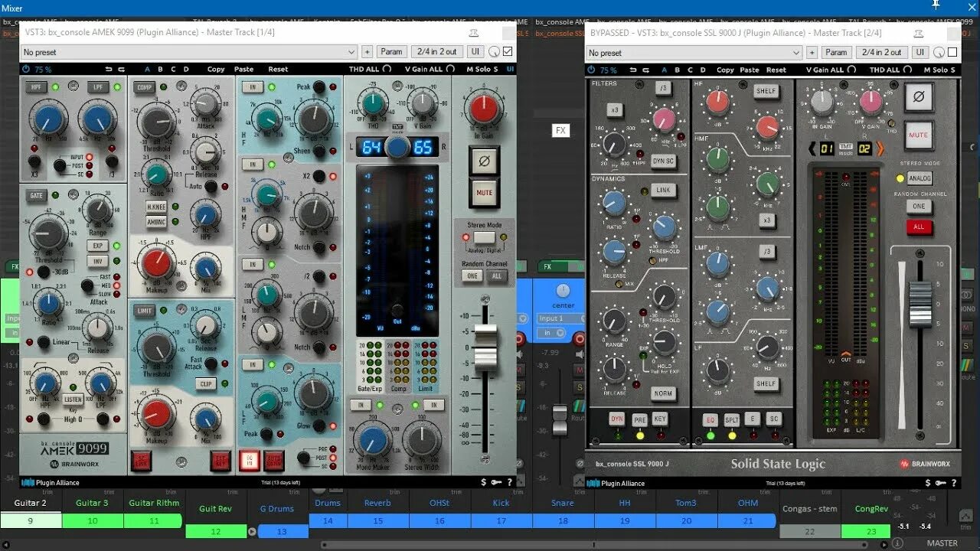Viewport: 980px width, 551px height.
Task: Click the AMEK compressor red Makeup knob
Action: [x=157, y=262]
